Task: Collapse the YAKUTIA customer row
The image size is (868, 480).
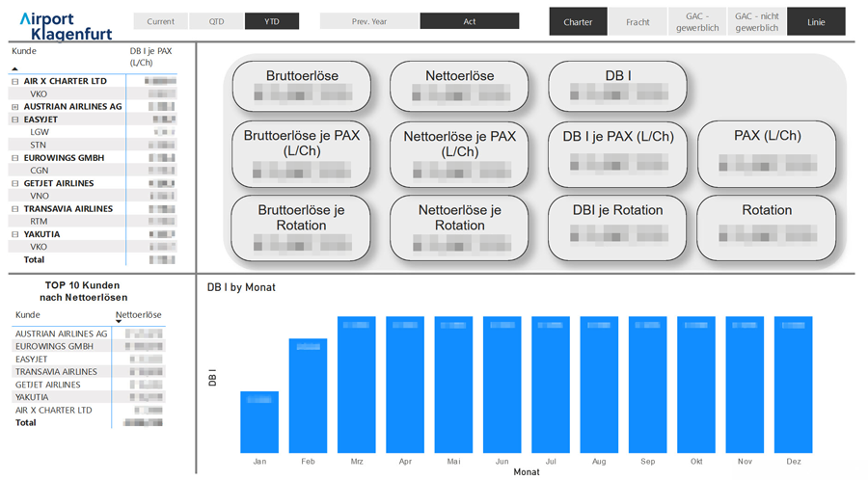Action: pos(15,234)
